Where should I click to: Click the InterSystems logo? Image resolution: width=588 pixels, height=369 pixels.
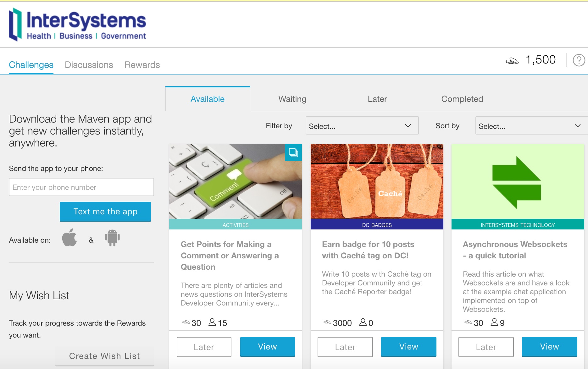(77, 25)
